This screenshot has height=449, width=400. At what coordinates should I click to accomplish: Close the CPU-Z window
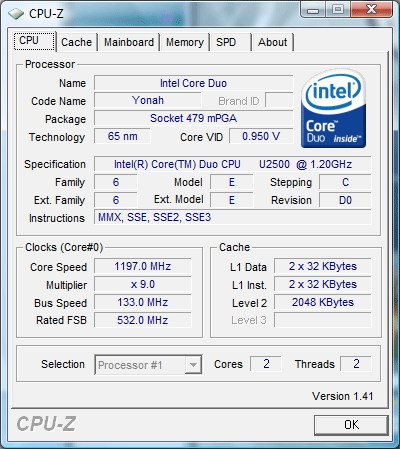pos(371,10)
